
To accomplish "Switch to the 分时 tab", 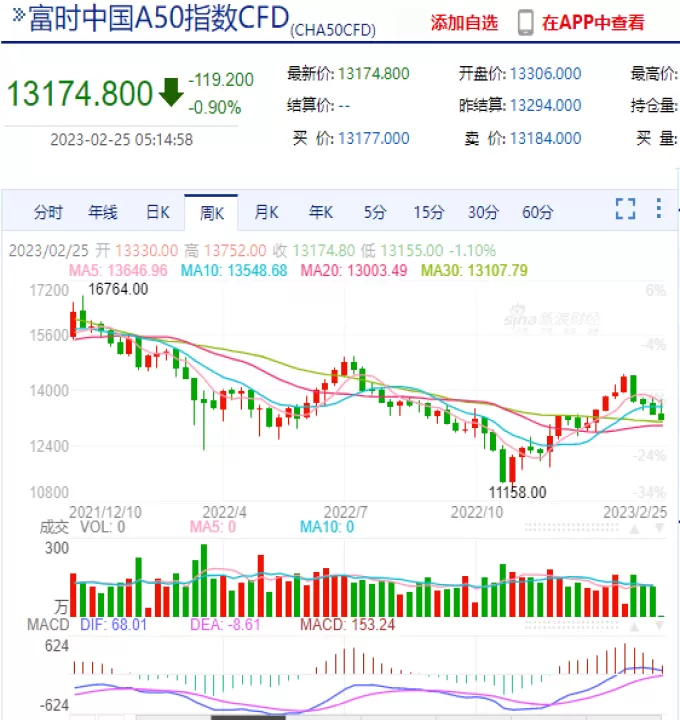I will [48, 213].
